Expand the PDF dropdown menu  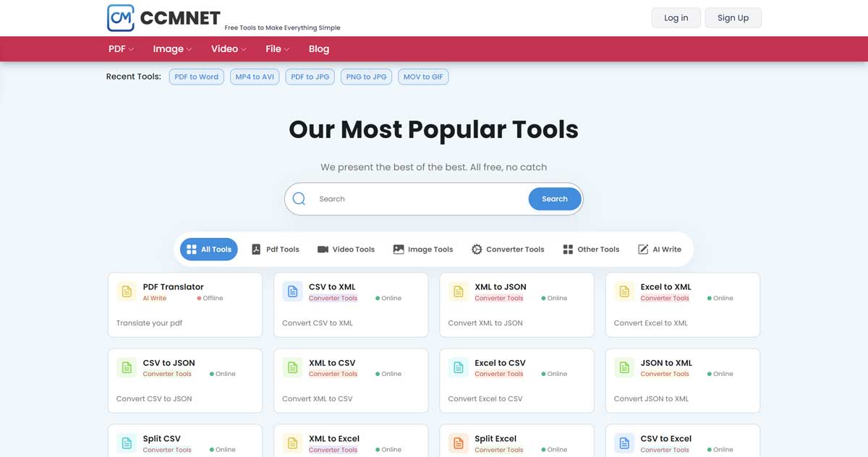(x=121, y=49)
